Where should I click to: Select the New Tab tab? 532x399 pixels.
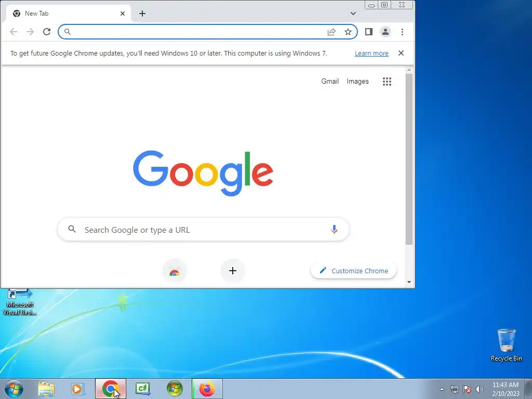[x=69, y=14]
